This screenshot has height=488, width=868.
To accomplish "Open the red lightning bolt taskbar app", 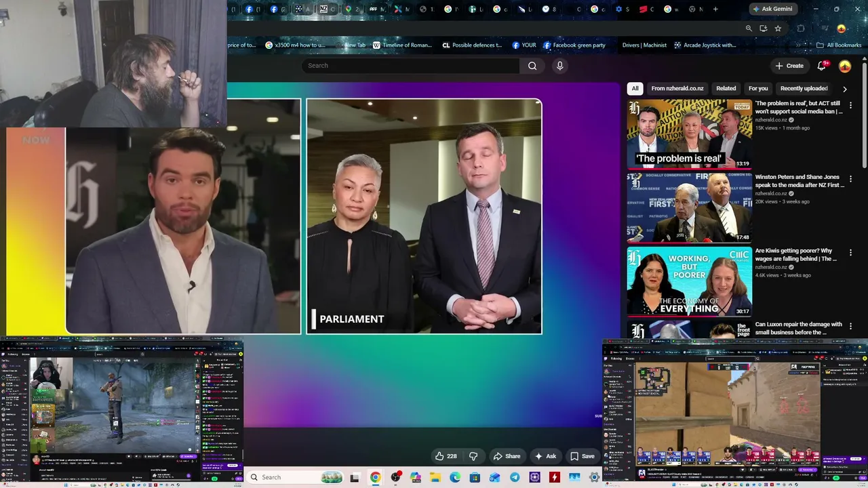I will [555, 477].
